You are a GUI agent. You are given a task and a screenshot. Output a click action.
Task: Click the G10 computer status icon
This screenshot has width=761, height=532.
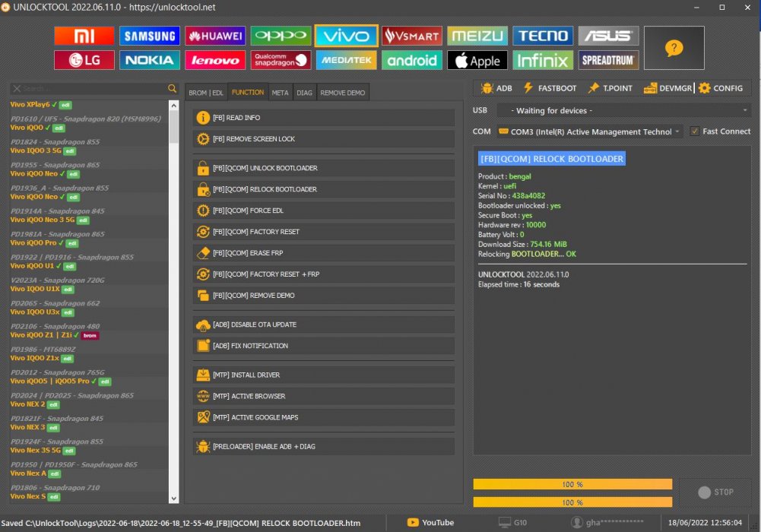click(513, 522)
